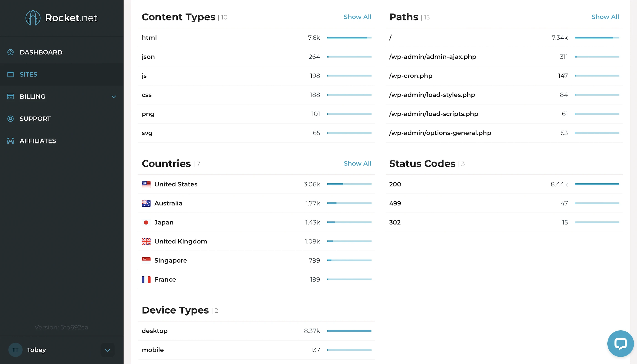This screenshot has width=637, height=364.
Task: Click the United States flag
Action: pyautogui.click(x=146, y=184)
